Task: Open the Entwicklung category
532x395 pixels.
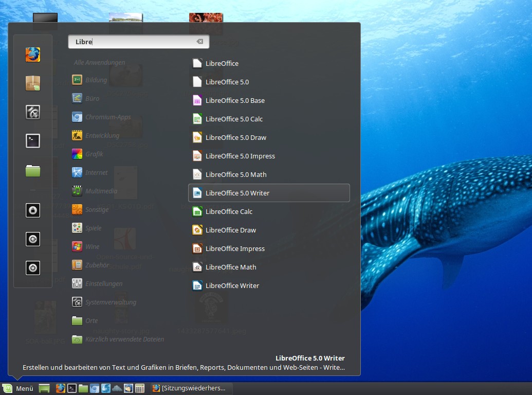Action: pos(96,135)
